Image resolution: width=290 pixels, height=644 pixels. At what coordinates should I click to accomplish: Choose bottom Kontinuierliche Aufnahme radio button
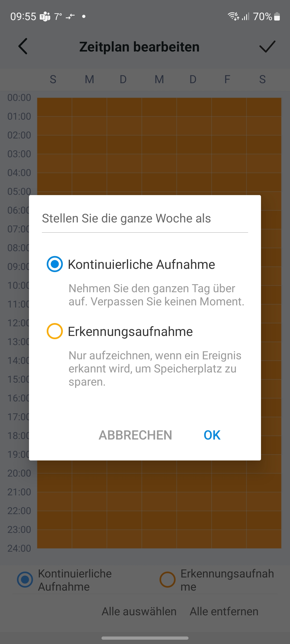(25, 580)
